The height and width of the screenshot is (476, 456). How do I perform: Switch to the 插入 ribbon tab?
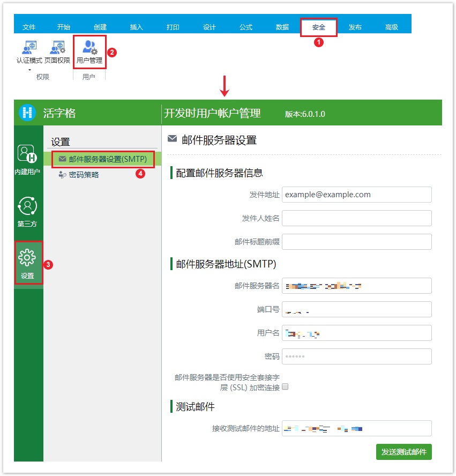click(137, 27)
